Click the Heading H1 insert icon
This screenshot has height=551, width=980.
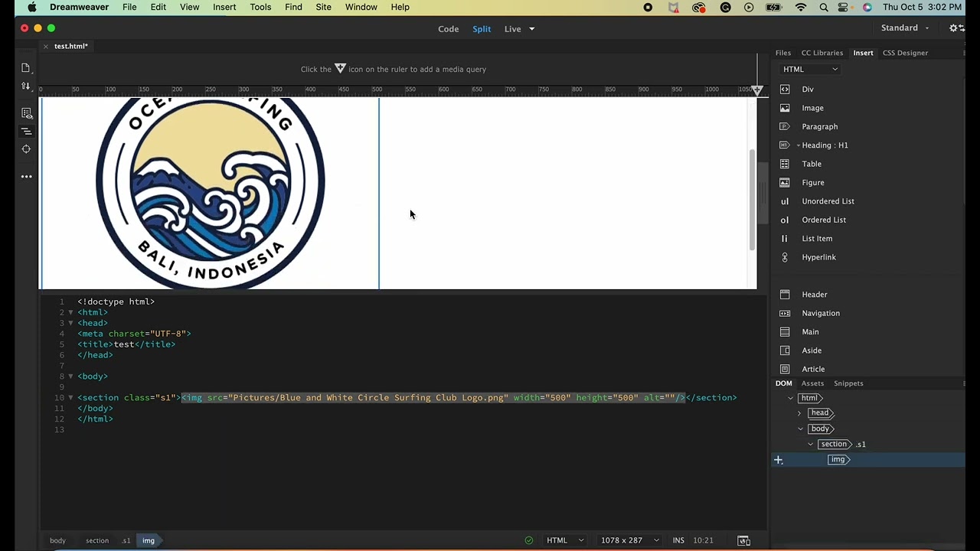coord(784,145)
